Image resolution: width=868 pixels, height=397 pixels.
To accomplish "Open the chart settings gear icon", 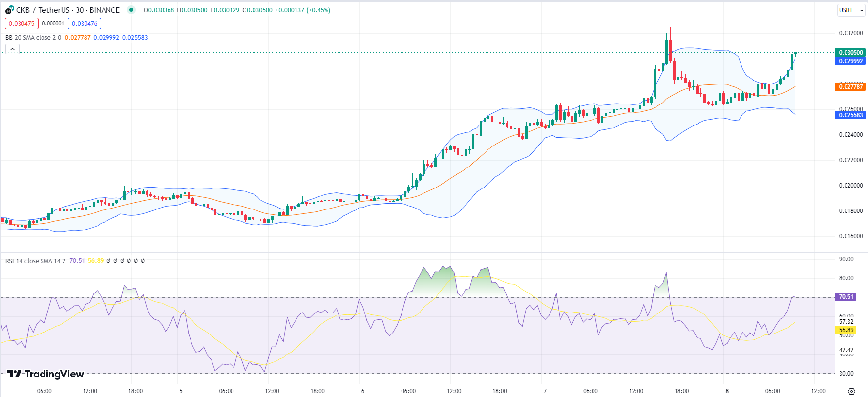I will [851, 391].
